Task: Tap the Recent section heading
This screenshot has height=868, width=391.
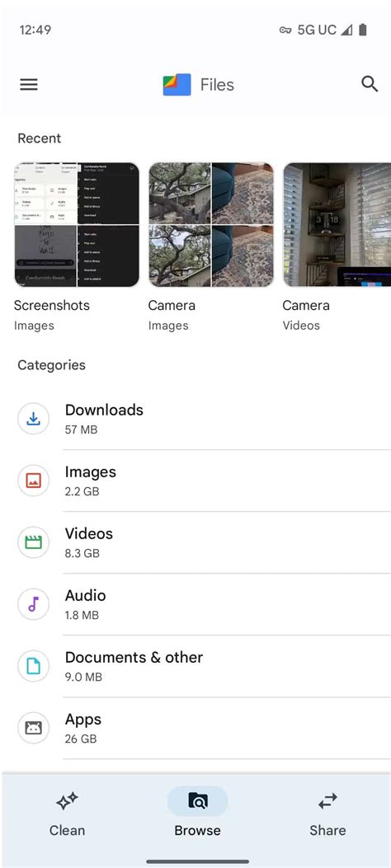Action: [x=40, y=138]
